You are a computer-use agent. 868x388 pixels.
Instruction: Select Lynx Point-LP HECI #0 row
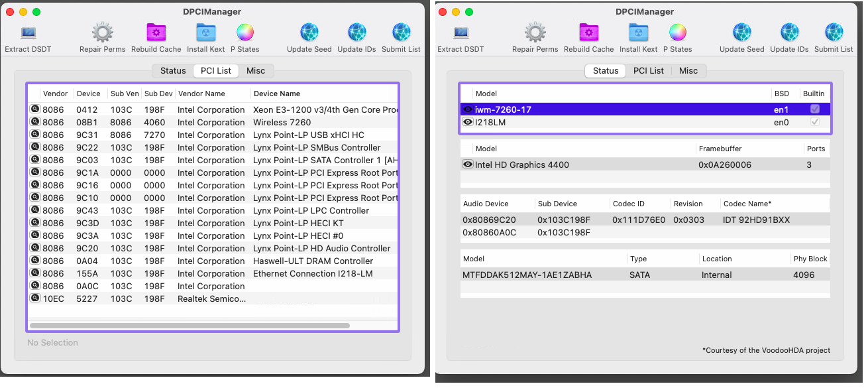pos(213,235)
